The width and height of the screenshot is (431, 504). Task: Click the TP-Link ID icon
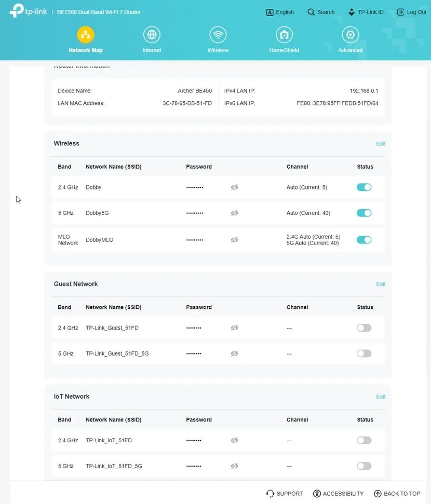(352, 12)
